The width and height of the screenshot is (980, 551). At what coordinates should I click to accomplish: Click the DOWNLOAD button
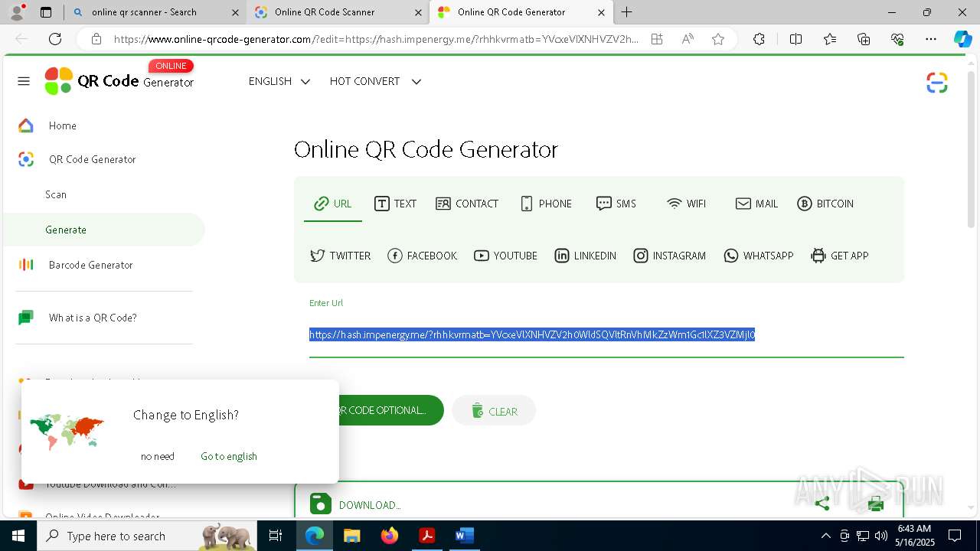(x=356, y=504)
